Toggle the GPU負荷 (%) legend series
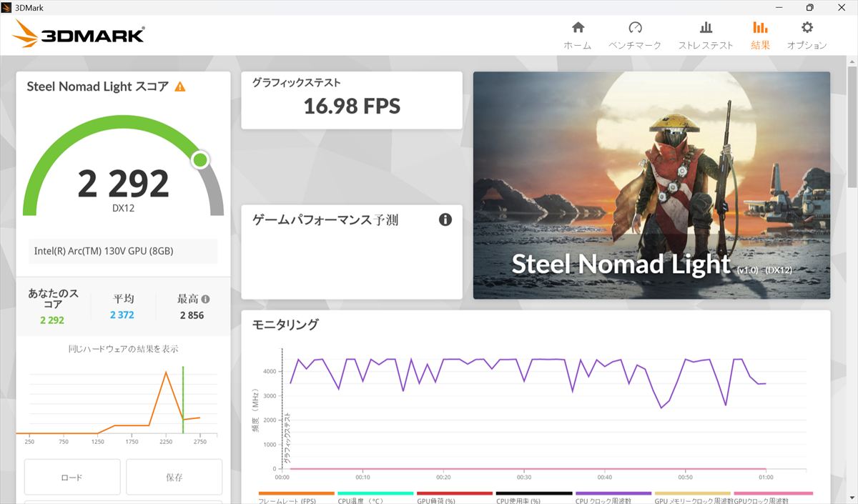This screenshot has height=504, width=858. point(455,498)
